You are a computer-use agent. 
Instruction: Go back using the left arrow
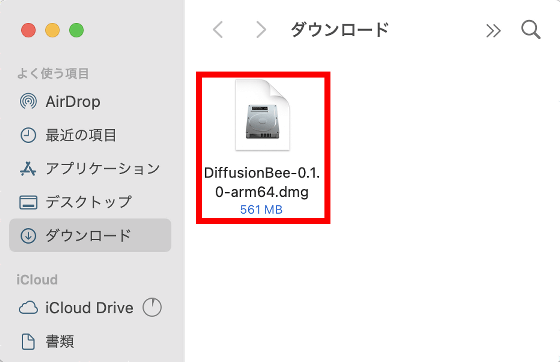tap(218, 30)
